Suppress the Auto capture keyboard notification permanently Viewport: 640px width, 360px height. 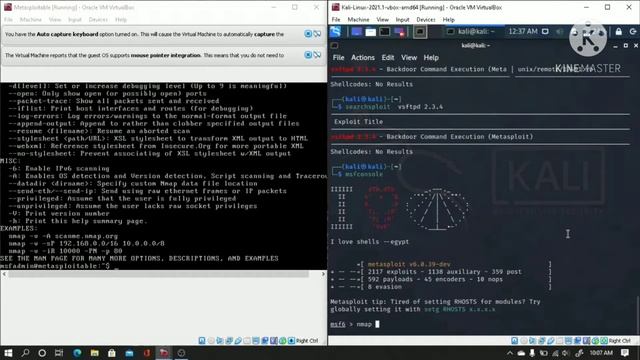[x=317, y=34]
